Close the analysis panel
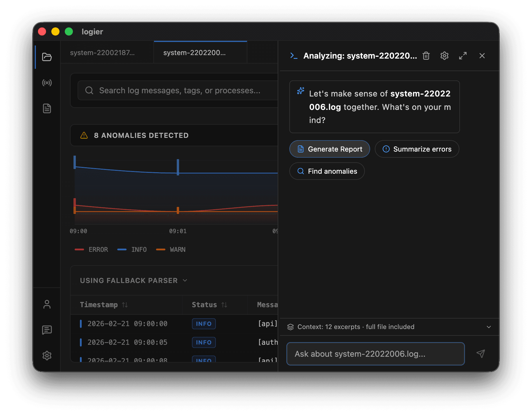Image resolution: width=532 pixels, height=415 pixels. pos(482,56)
